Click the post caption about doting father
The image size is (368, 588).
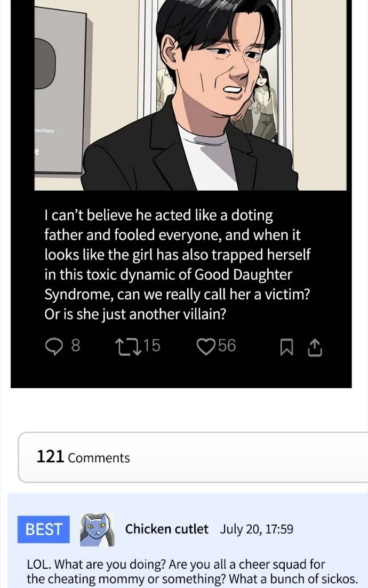pyautogui.click(x=177, y=265)
